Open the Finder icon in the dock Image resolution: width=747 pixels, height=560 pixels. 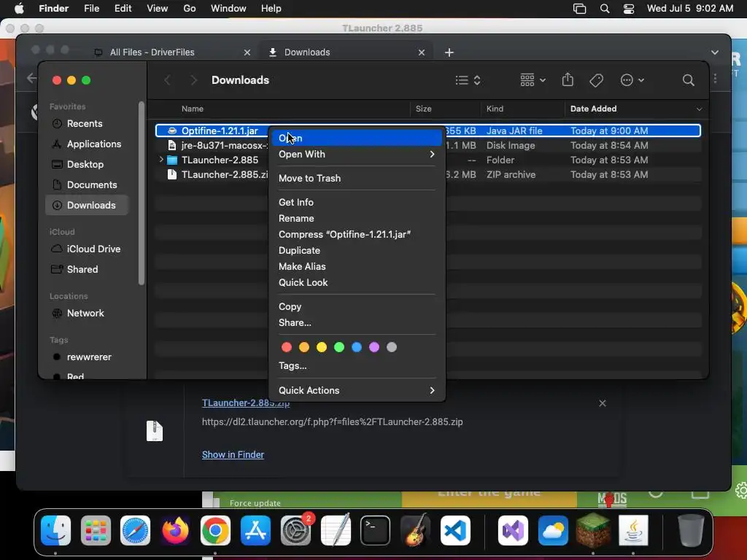[x=55, y=530]
